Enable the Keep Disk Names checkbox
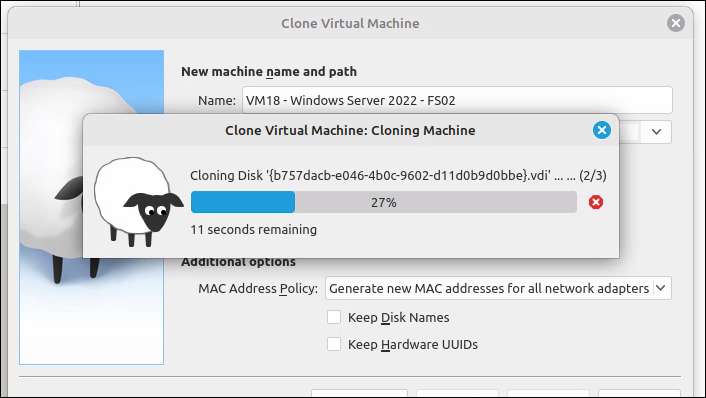This screenshot has height=398, width=706. [334, 317]
